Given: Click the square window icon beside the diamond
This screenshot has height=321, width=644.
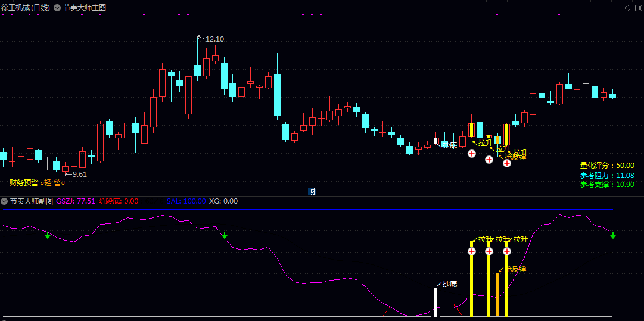Looking at the screenshot, I should [x=638, y=8].
